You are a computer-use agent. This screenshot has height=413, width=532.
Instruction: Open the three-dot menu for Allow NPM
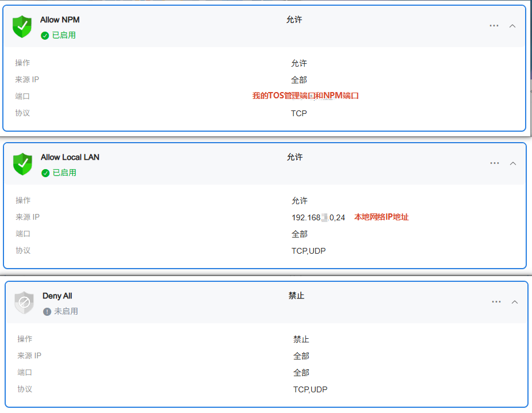pos(494,26)
